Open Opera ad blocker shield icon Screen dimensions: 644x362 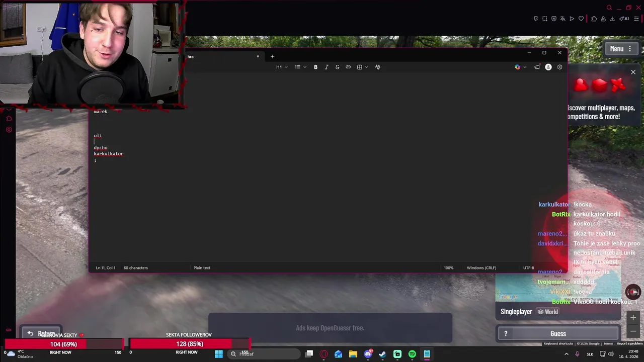[554, 19]
